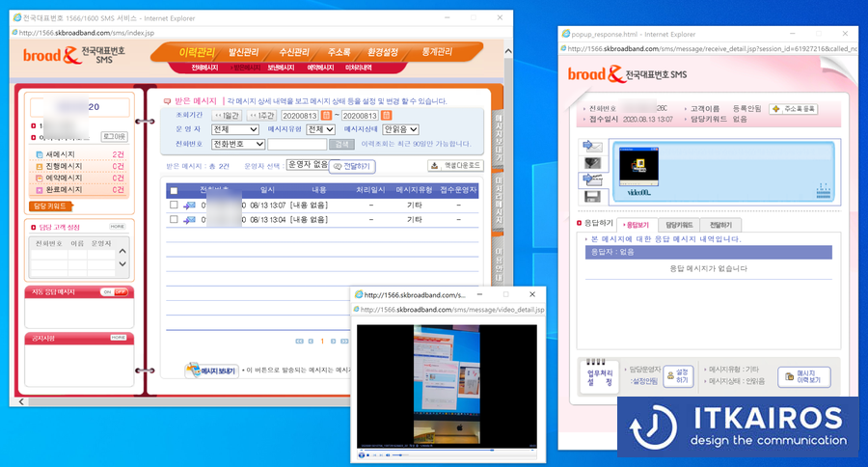This screenshot has height=467, width=868.
Task: Select the 예약메시지 submenu in red bar
Action: [x=320, y=68]
